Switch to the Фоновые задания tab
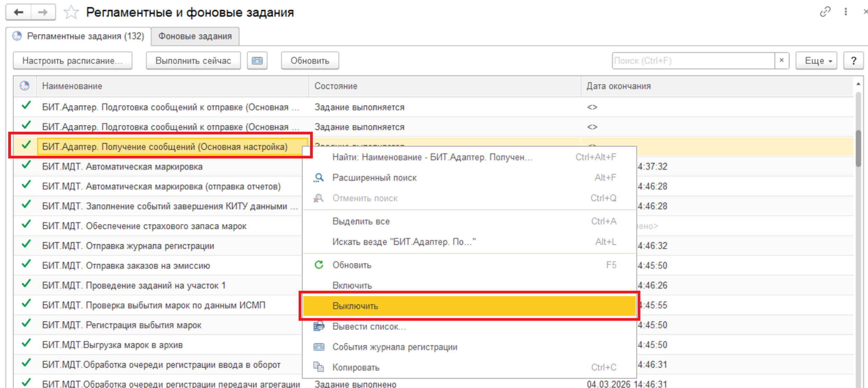Screen dimensions: 868x388 [195, 36]
